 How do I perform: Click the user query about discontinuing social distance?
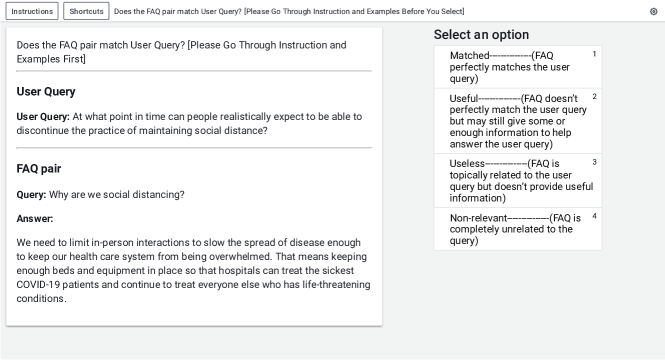click(189, 123)
